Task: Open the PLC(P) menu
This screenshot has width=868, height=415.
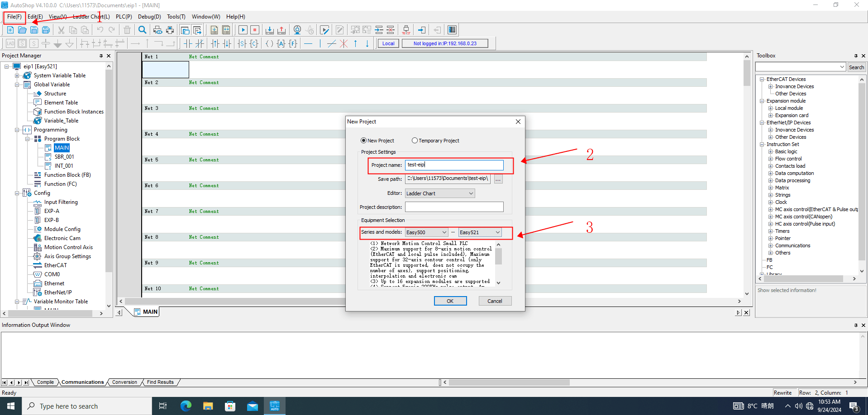Action: 124,17
